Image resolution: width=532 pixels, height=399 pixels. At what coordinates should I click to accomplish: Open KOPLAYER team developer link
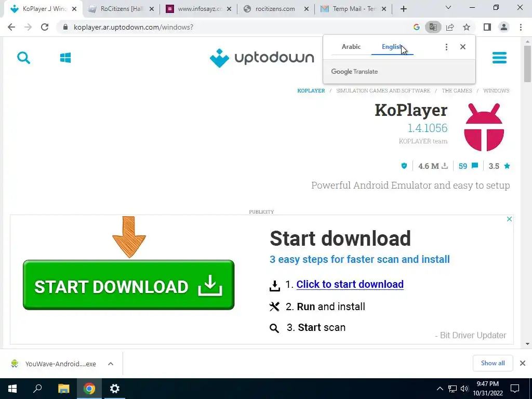[423, 141]
